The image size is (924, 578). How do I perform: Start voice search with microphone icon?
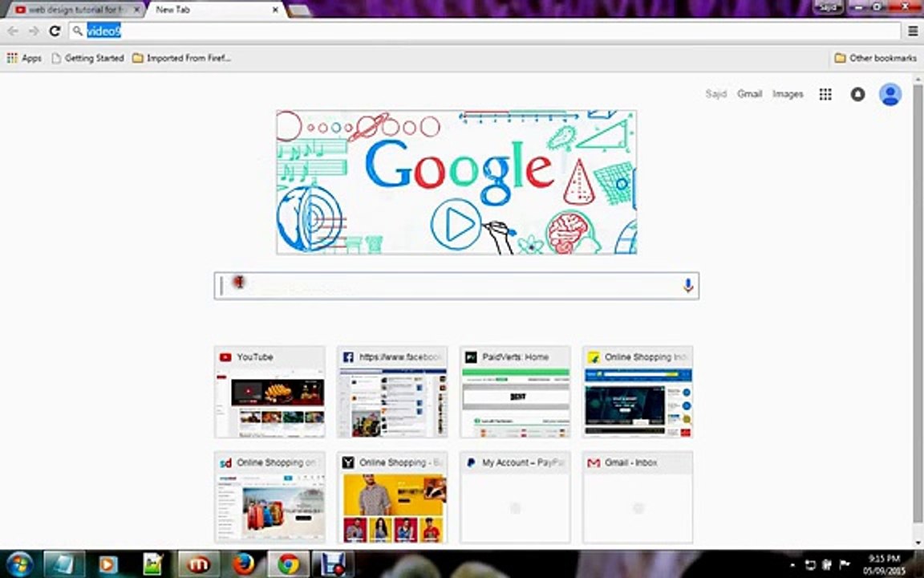click(x=687, y=286)
